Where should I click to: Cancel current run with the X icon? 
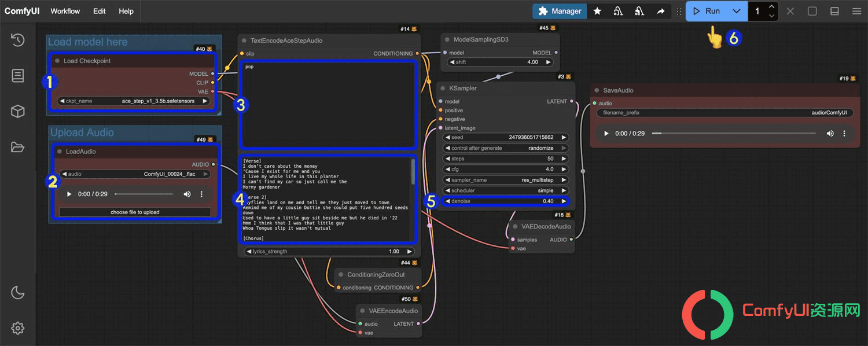(790, 11)
